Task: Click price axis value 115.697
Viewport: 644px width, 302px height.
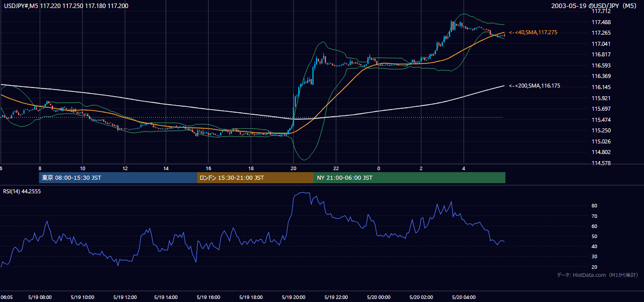Action: click(x=601, y=109)
